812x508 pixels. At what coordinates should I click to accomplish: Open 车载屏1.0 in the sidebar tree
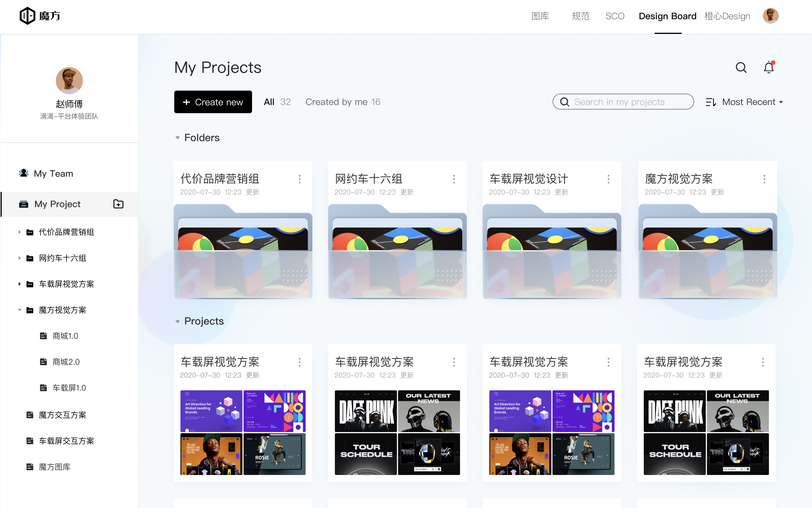pos(69,388)
